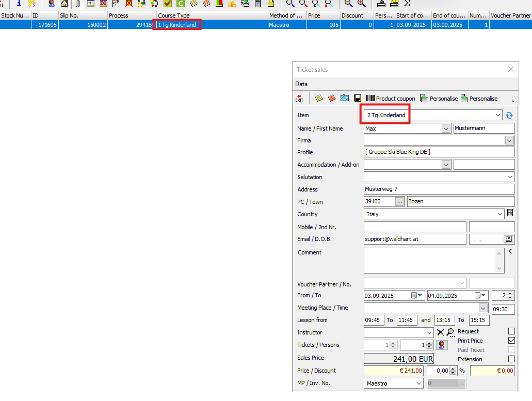Image resolution: width=532 pixels, height=401 pixels.
Task: Click the add person icon beside Persons
Action: pos(441,345)
